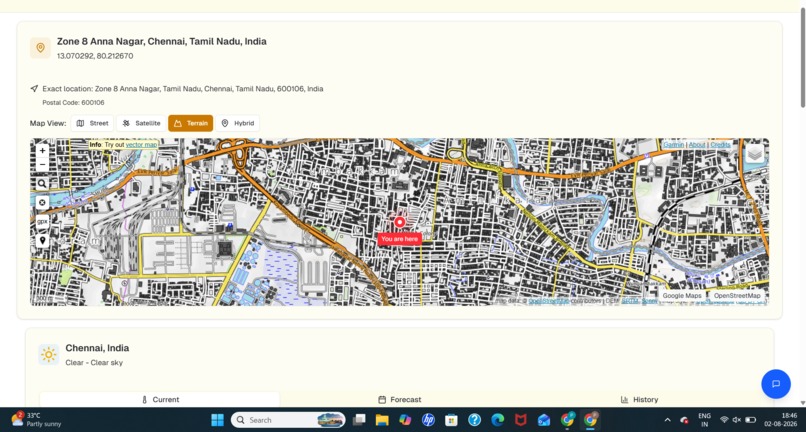Click the Clear - Clear sky text
The image size is (806, 432).
click(94, 363)
